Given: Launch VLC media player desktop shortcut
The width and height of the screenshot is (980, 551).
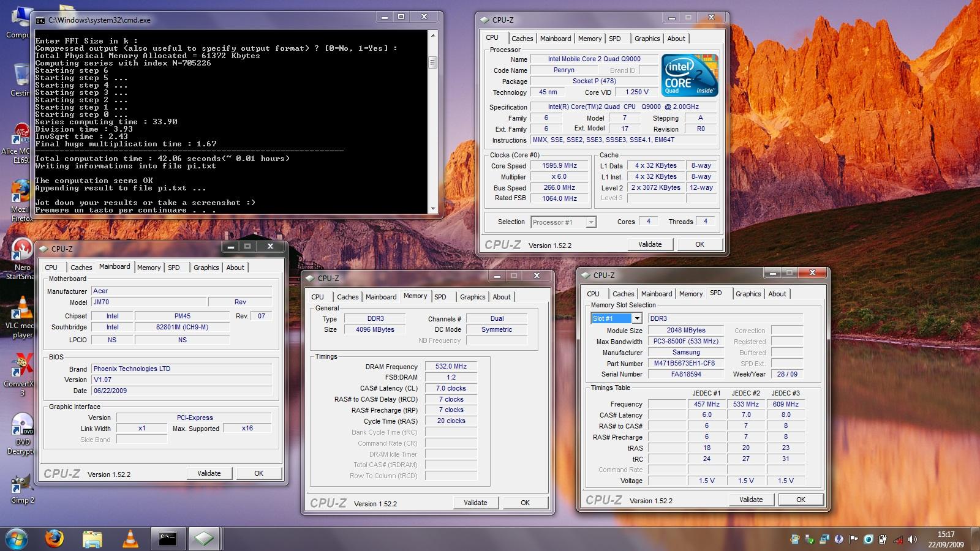Looking at the screenshot, I should coord(22,317).
